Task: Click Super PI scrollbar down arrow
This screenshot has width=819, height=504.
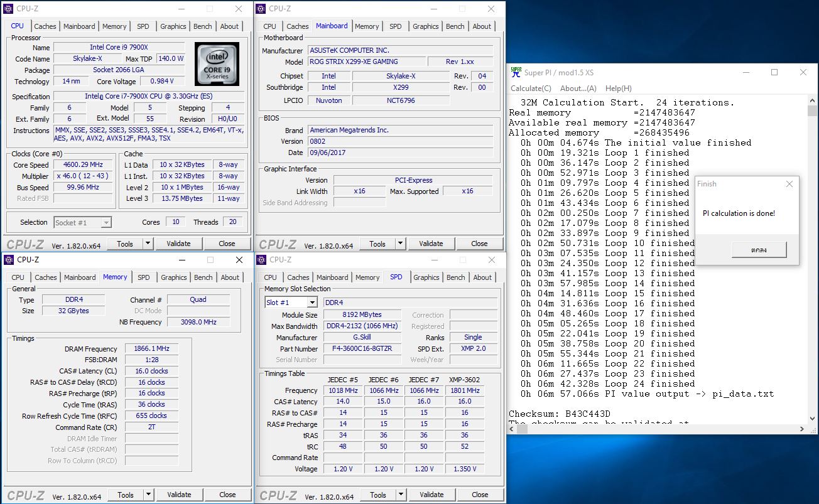Action: click(812, 418)
